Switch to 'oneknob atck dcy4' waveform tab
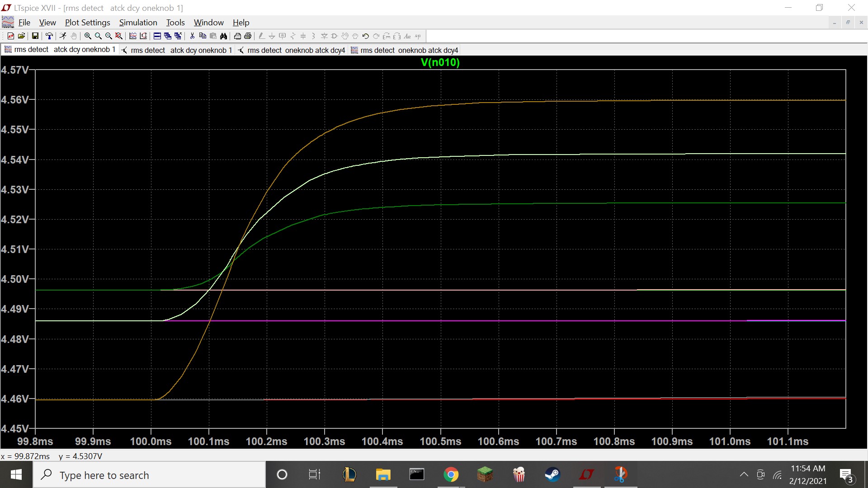868x488 pixels. 405,50
